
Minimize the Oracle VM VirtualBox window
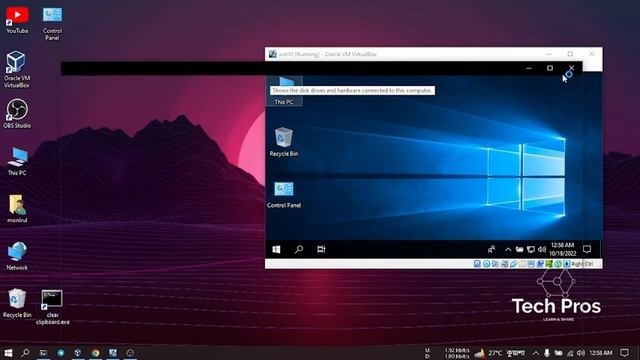pyautogui.click(x=549, y=54)
